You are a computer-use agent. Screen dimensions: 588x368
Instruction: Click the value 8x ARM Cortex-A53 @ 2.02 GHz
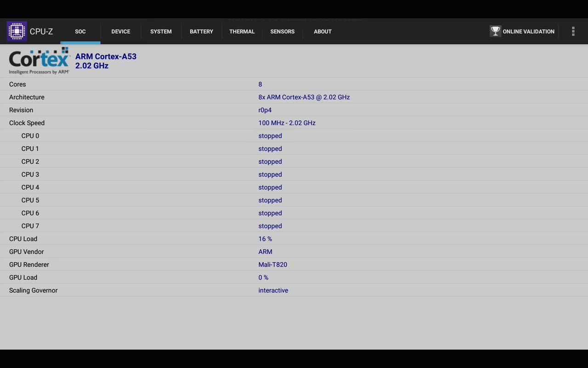coord(304,97)
